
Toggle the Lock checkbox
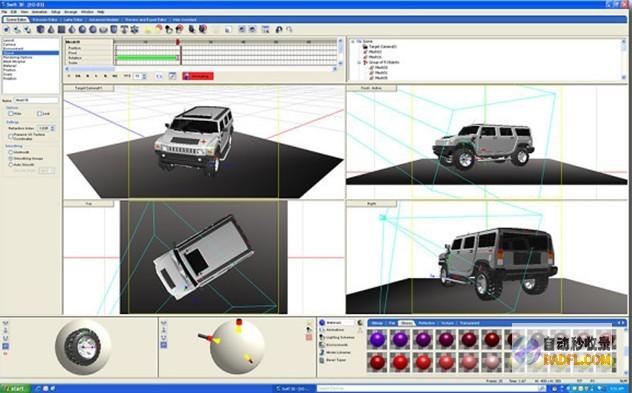pyautogui.click(x=40, y=114)
